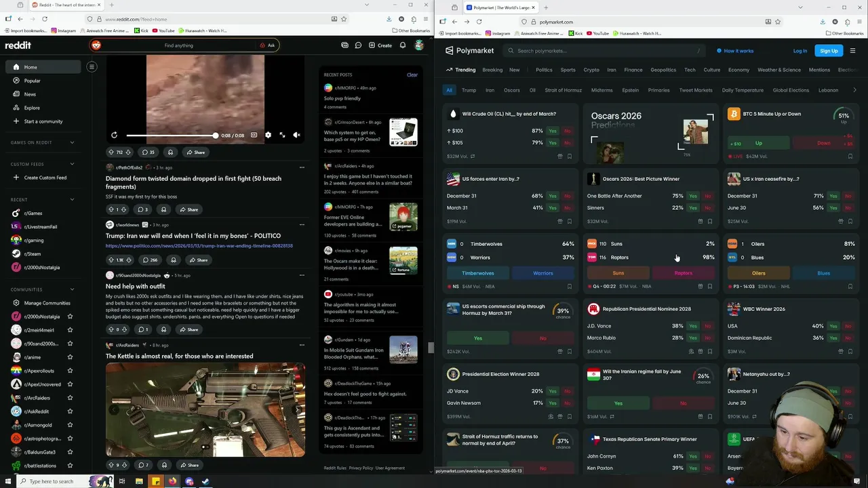Screen dimensions: 868x488
Task: Click Reddit advertise icon in header
Action: click(x=344, y=45)
